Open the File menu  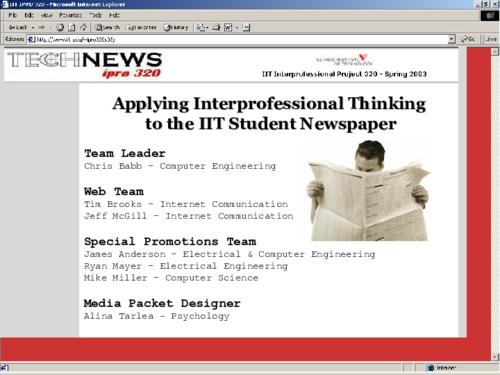(13, 15)
